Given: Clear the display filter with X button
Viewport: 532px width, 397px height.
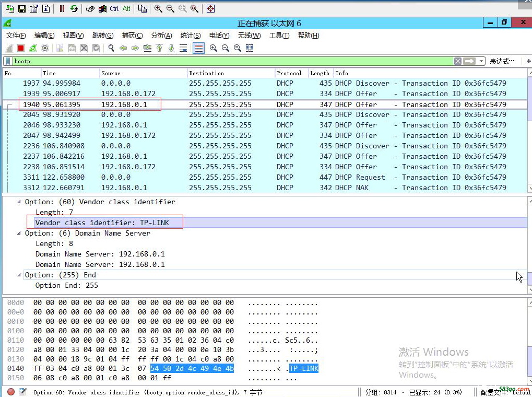Looking at the screenshot, I should pyautogui.click(x=458, y=61).
